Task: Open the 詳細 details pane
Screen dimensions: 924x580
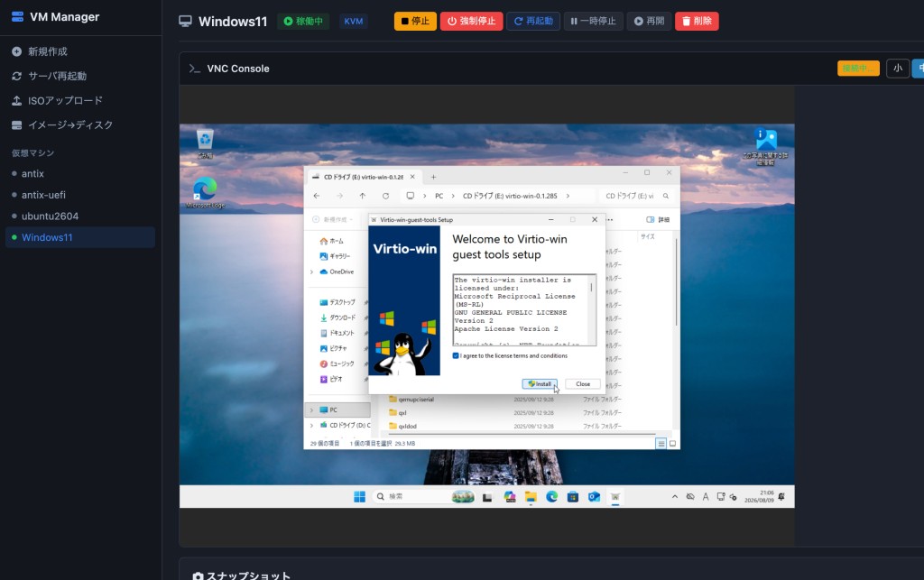Action: [658, 219]
